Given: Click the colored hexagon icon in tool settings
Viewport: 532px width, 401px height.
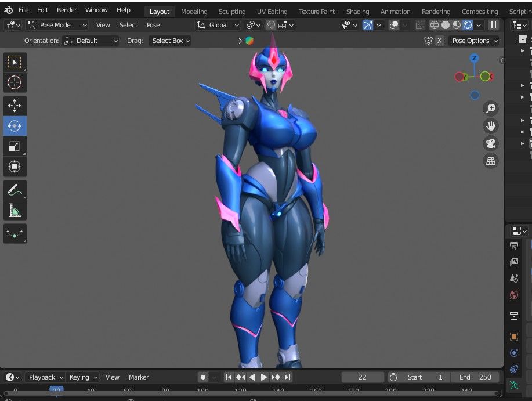Looking at the screenshot, I should (249, 41).
